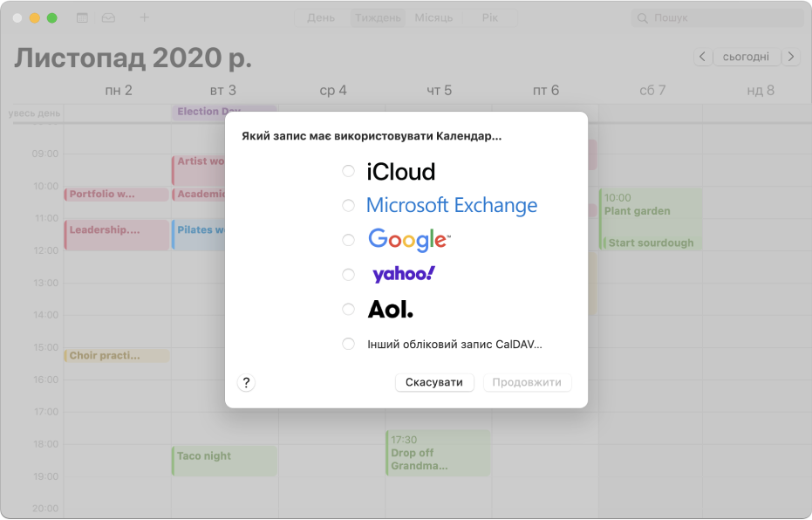Click the 15:00 time label

click(45, 347)
